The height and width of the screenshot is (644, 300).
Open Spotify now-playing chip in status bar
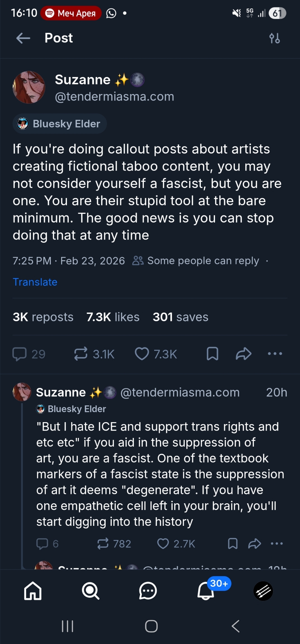pos(71,13)
